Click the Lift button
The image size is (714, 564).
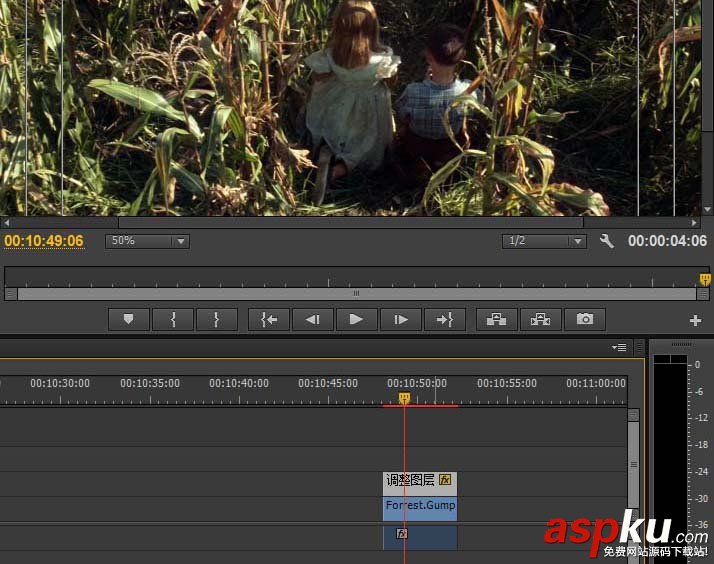tap(496, 319)
